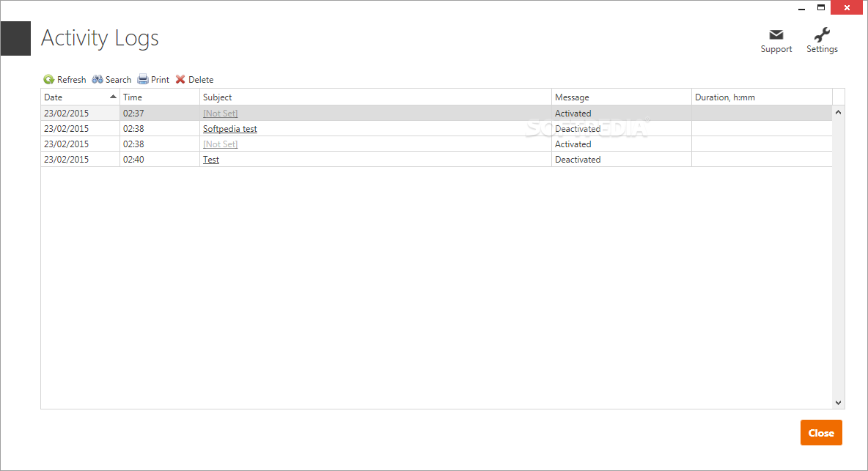The width and height of the screenshot is (868, 471).
Task: Click the ascending sort arrow in the Date header
Action: pyautogui.click(x=113, y=97)
